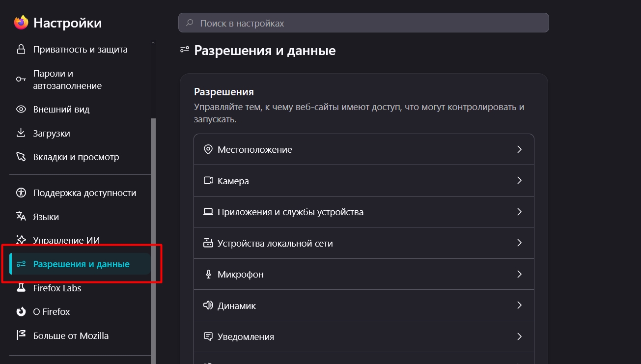Click the chat bubble icon for Уведомления
Image resolution: width=641 pixels, height=364 pixels.
coord(208,337)
